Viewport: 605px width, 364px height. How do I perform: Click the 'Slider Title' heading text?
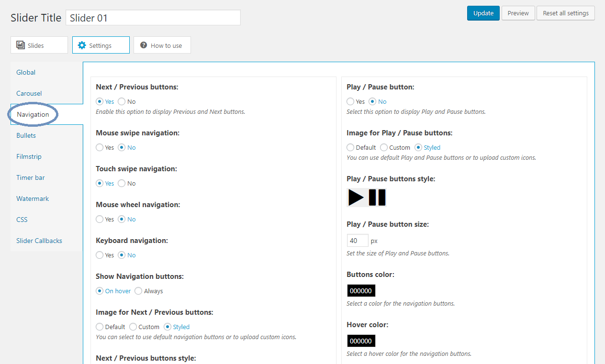pyautogui.click(x=36, y=18)
